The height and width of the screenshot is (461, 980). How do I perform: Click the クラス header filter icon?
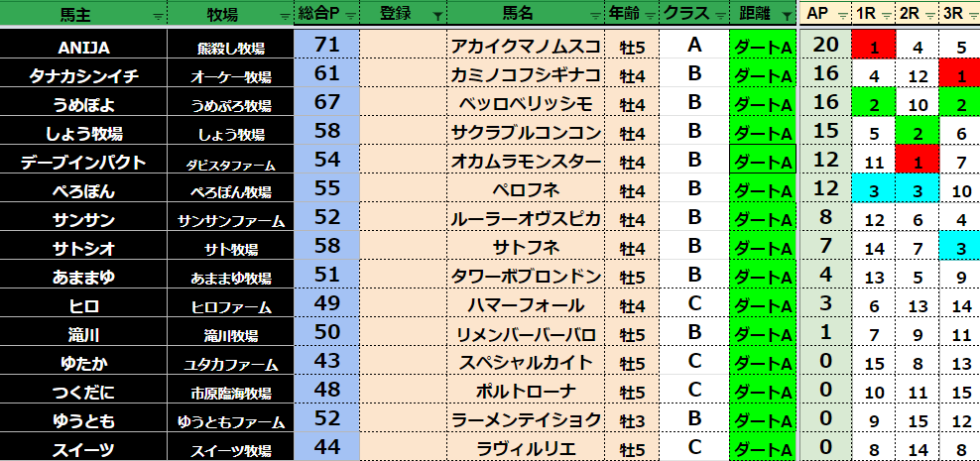[x=716, y=16]
